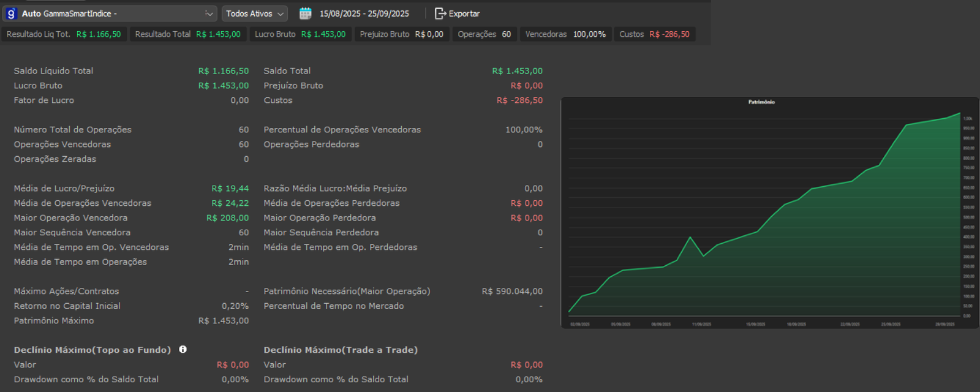Expand the Auto GammaSmartIndice strategy dropdown
The height and width of the screenshot is (392, 980).
click(209, 13)
